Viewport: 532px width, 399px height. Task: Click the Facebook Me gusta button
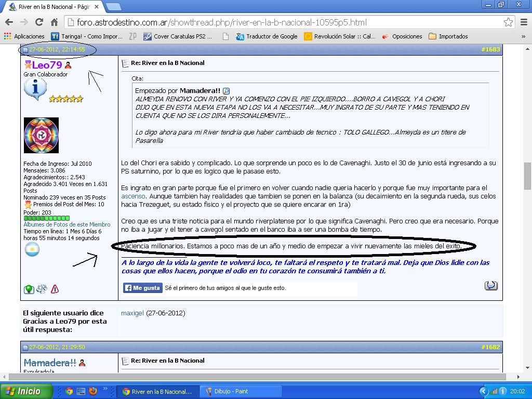143,288
